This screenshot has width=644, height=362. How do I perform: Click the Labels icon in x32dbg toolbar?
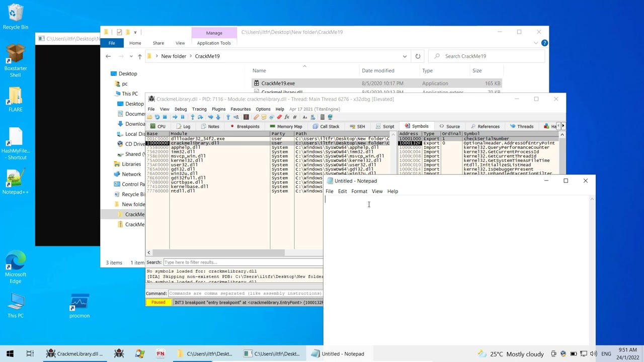(x=271, y=117)
